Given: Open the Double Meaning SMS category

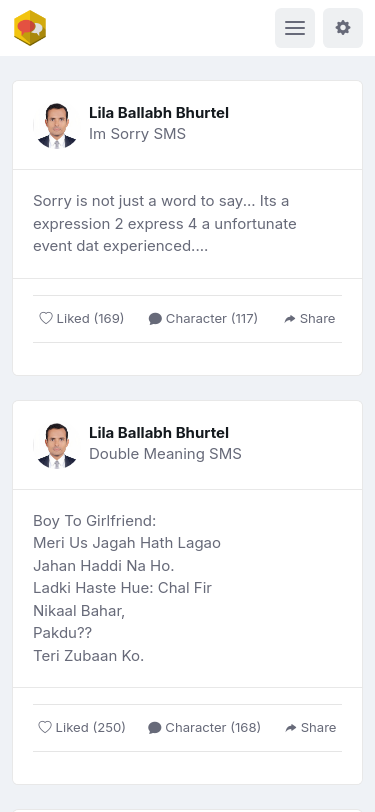Looking at the screenshot, I should point(165,454).
